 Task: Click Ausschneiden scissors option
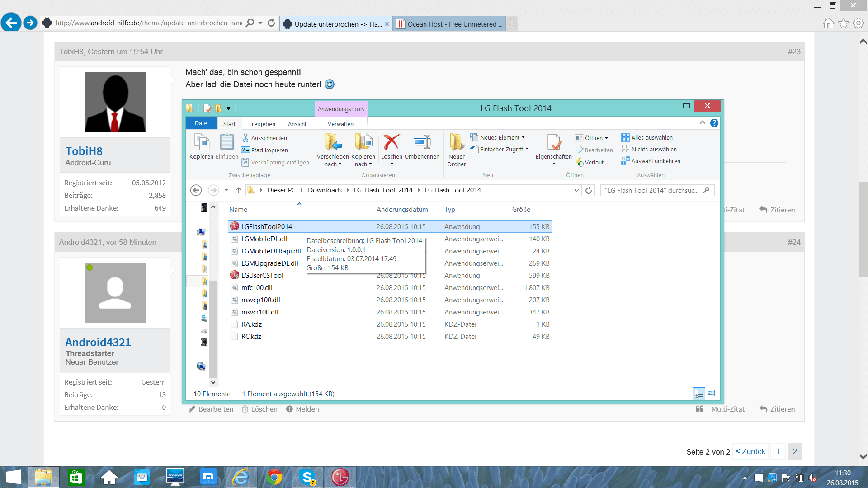click(x=264, y=138)
